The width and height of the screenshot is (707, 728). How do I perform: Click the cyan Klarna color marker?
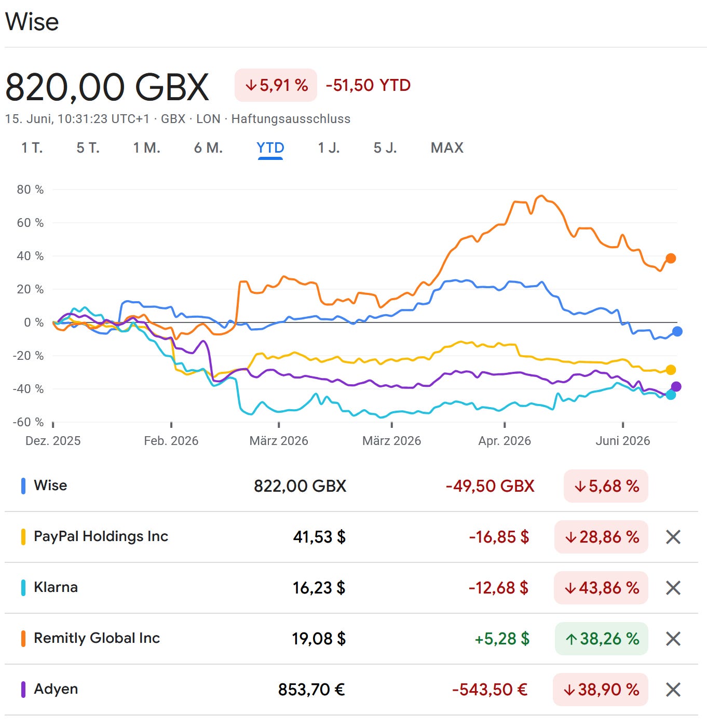[23, 587]
